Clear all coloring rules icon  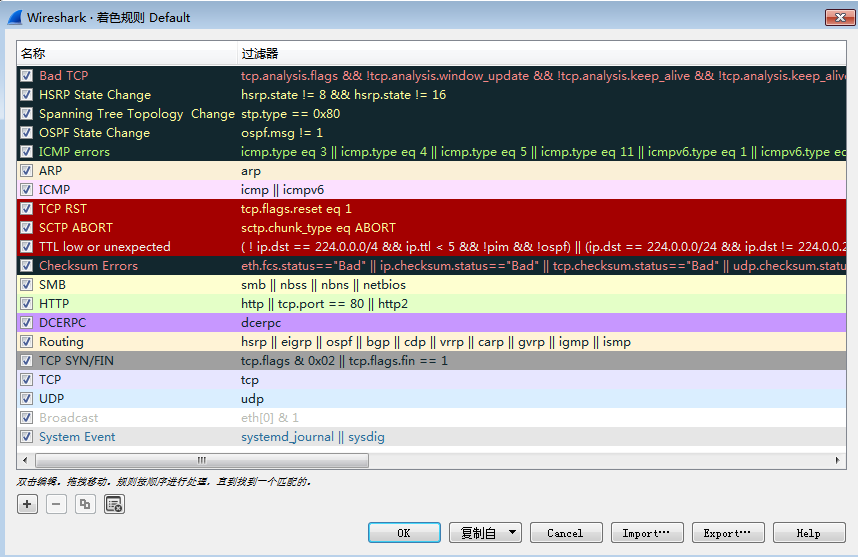click(114, 504)
